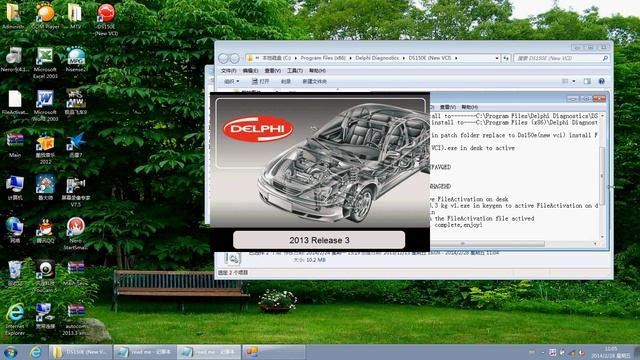Open the Main archive icon
The width and height of the screenshot is (640, 360).
click(x=15, y=145)
